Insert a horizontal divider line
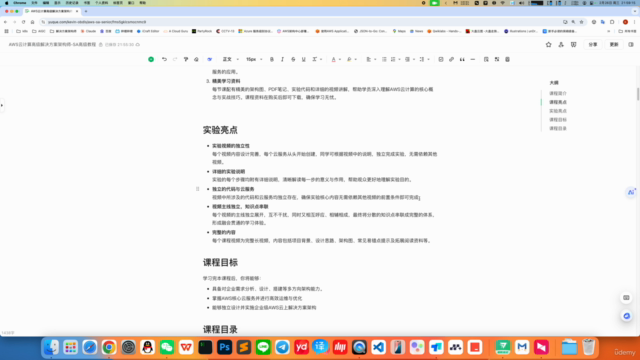 (x=473, y=59)
